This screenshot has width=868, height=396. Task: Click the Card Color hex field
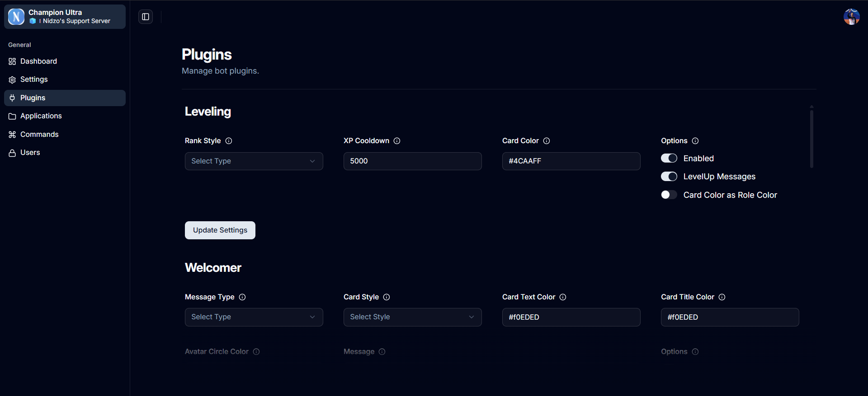[571, 161]
